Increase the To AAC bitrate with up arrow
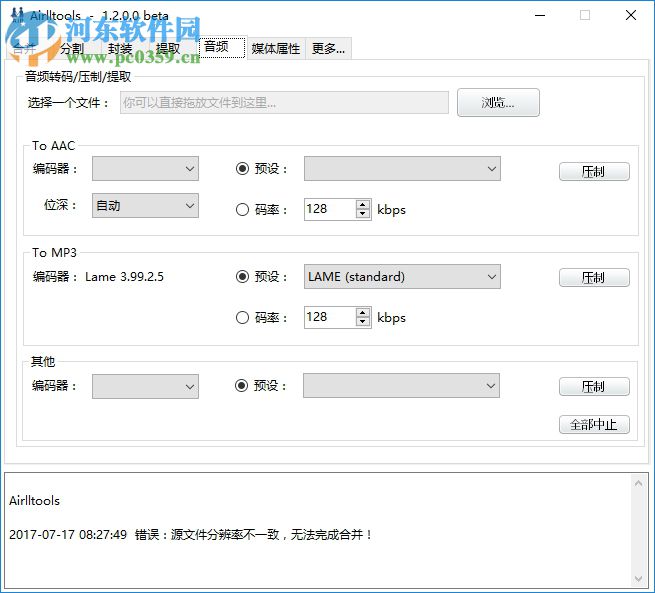Viewport: 655px width, 593px height. pos(363,205)
